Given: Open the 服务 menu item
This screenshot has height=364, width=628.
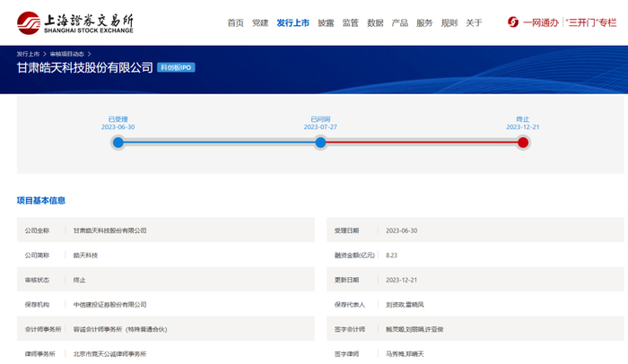Looking at the screenshot, I should 424,22.
